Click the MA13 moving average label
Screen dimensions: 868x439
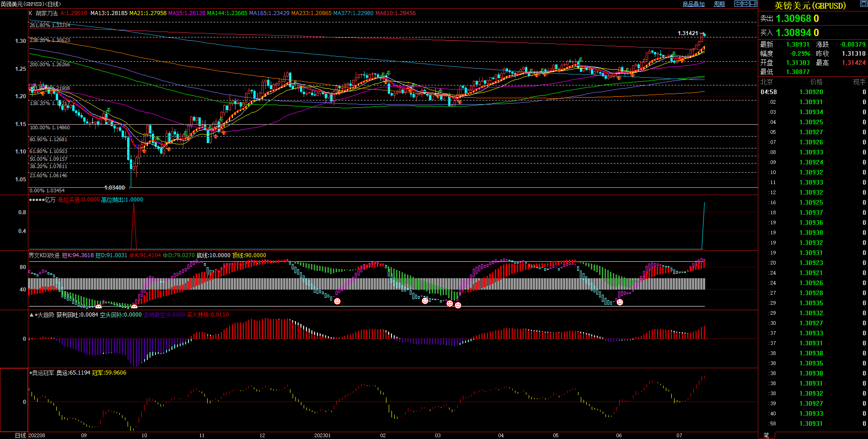tap(109, 13)
